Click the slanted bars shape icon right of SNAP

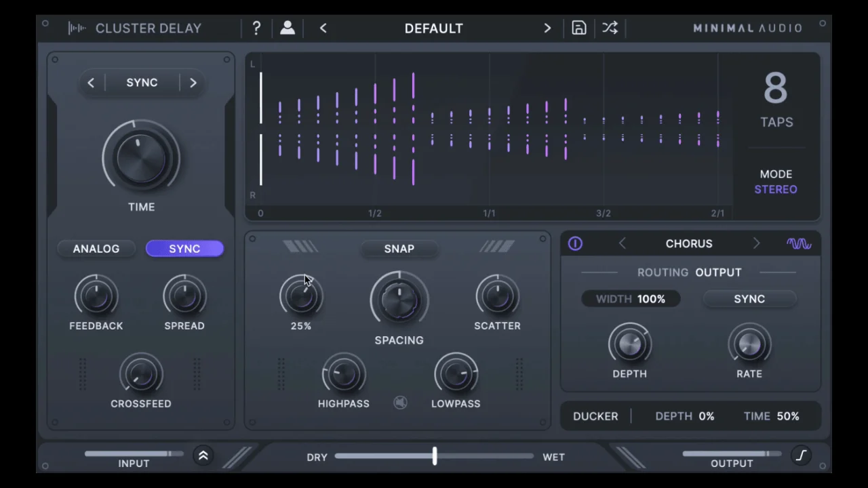[x=497, y=247]
